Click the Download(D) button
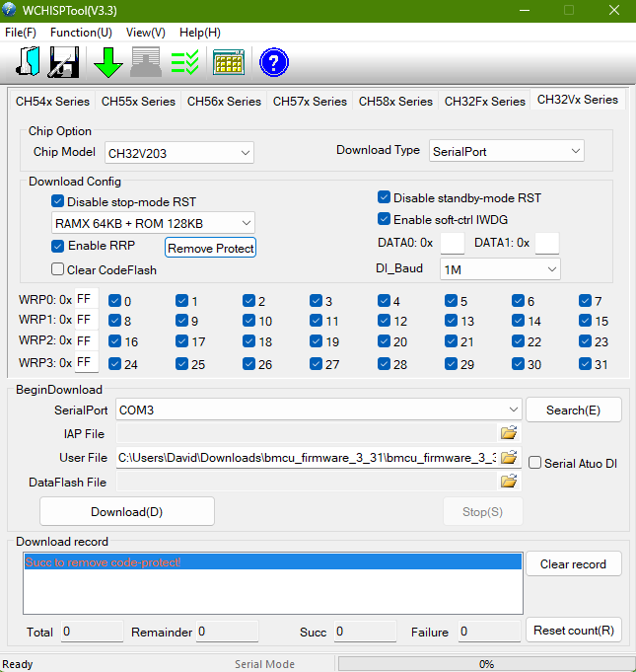The image size is (636, 672). [127, 511]
